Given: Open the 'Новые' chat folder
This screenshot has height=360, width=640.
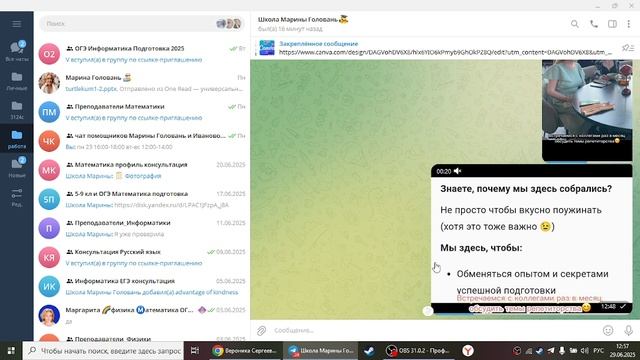Looking at the screenshot, I should [17, 168].
